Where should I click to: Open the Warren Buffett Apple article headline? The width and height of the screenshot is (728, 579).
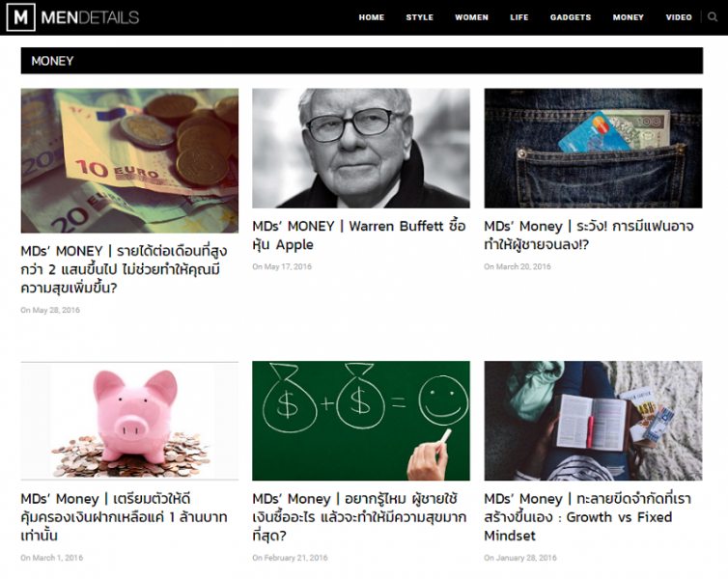[x=359, y=235]
